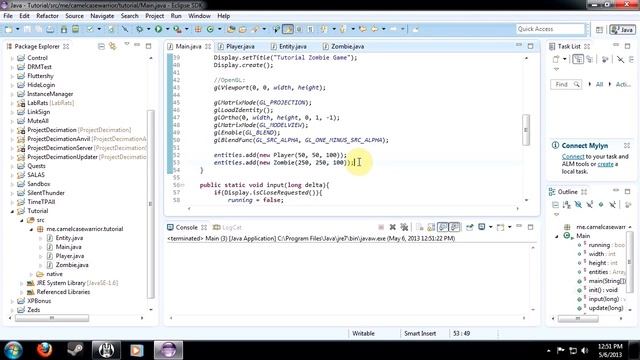Screen dimensions: 640x360
Task: Click the Scroll Lock icon in Console
Action: [x=431, y=227]
